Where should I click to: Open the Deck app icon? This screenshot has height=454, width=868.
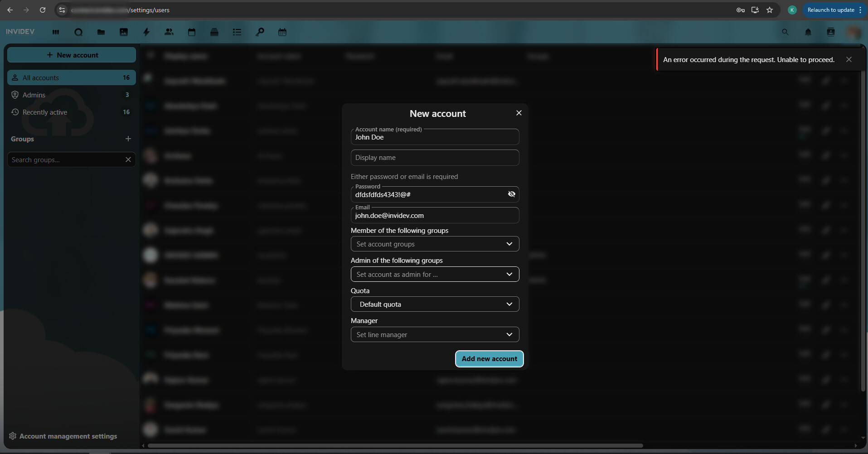(x=214, y=32)
